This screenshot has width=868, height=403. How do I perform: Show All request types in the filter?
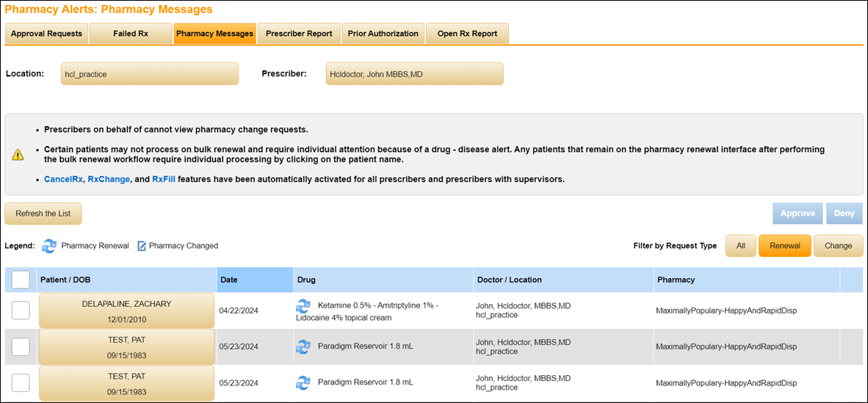(x=740, y=246)
